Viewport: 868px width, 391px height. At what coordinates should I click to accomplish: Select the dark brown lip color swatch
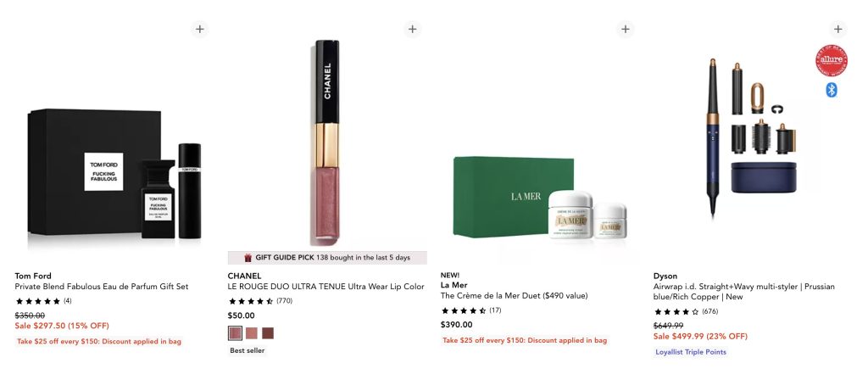pyautogui.click(x=268, y=332)
